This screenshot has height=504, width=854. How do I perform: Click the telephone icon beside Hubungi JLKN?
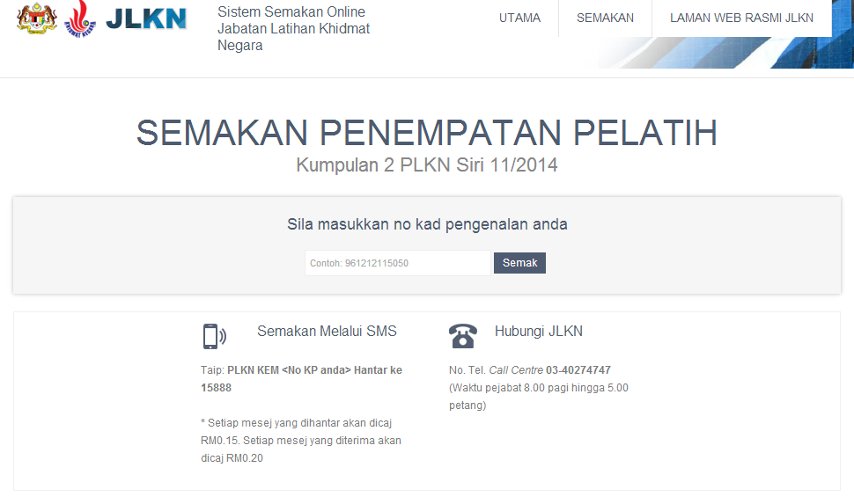pyautogui.click(x=463, y=336)
